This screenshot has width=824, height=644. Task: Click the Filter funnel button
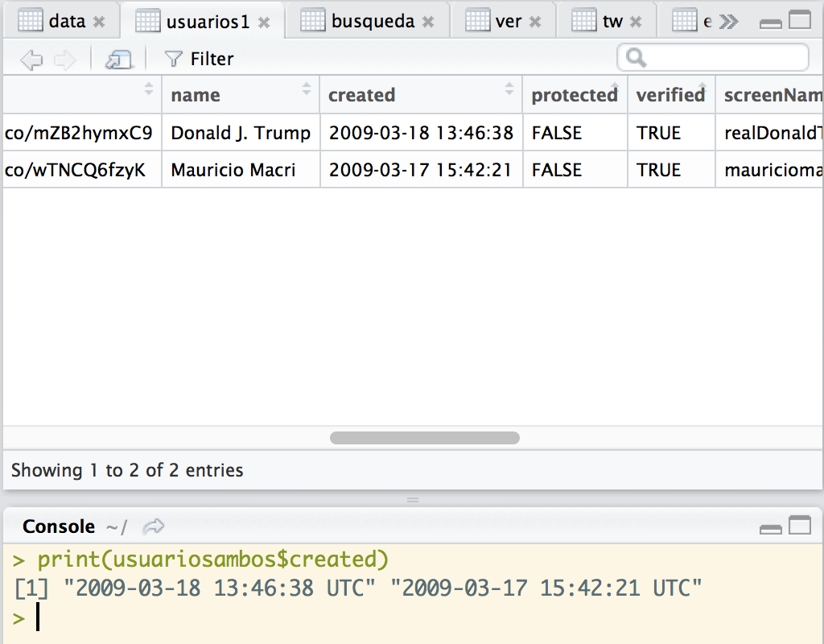(199, 59)
